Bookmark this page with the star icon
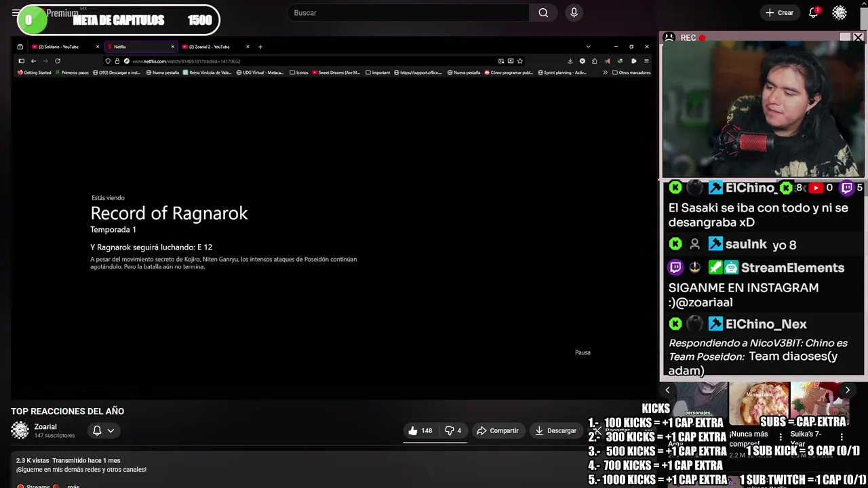This screenshot has width=868, height=488. coord(520,61)
